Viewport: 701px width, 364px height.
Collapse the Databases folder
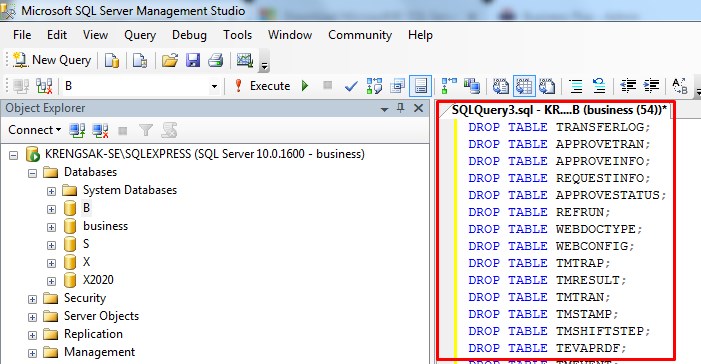32,173
